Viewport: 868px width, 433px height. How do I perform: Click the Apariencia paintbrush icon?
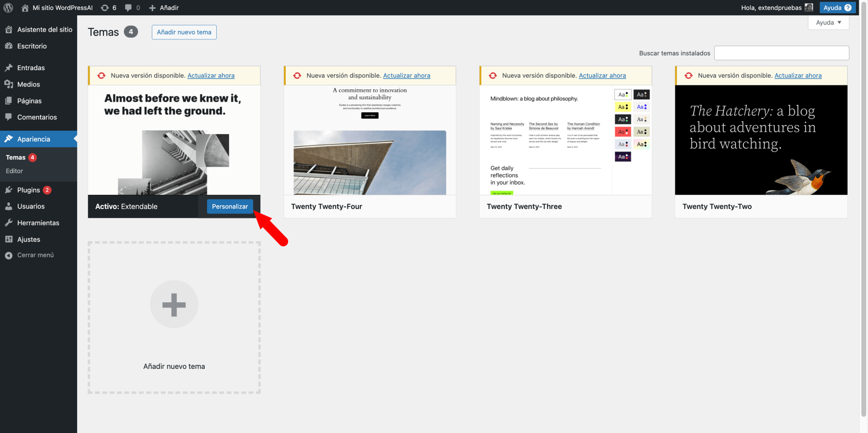(8, 139)
